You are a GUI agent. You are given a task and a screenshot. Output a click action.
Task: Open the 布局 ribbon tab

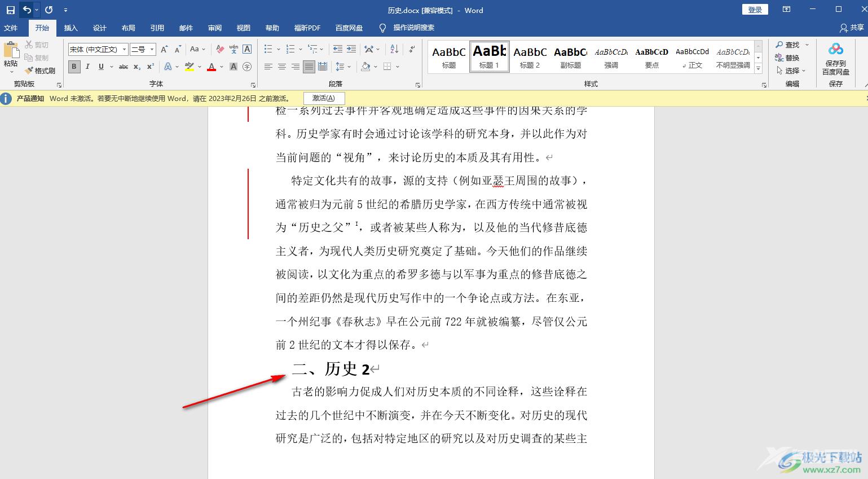[129, 28]
